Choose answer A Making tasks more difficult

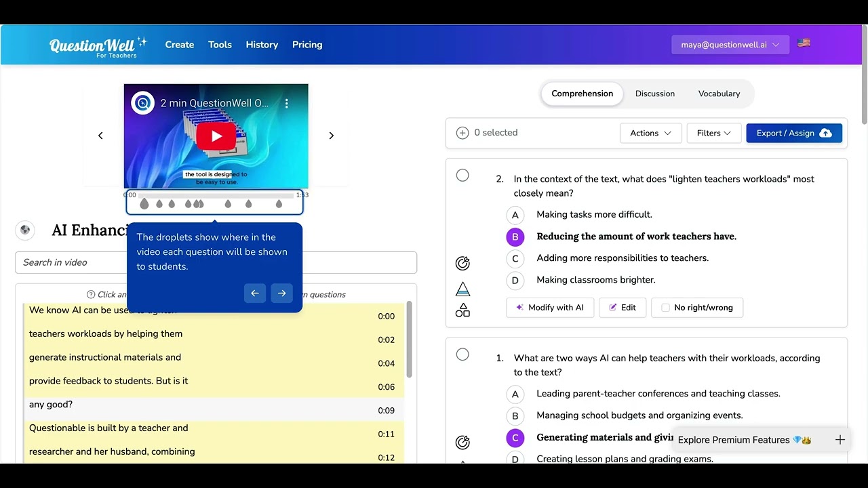pos(515,215)
